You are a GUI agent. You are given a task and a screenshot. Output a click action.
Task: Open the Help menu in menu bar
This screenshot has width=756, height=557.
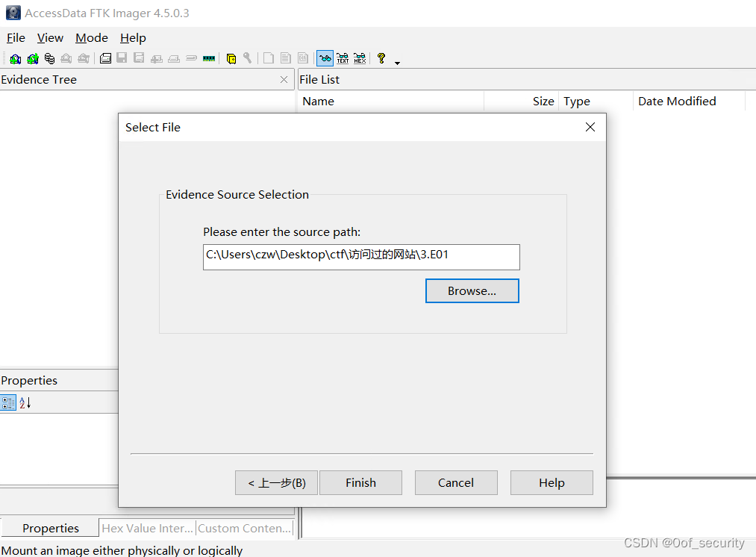(x=133, y=37)
